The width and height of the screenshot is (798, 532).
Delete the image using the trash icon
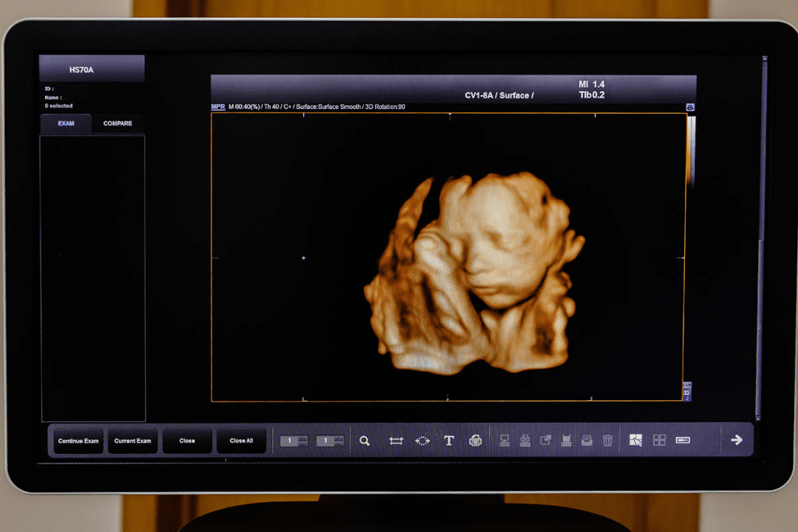[x=608, y=440]
